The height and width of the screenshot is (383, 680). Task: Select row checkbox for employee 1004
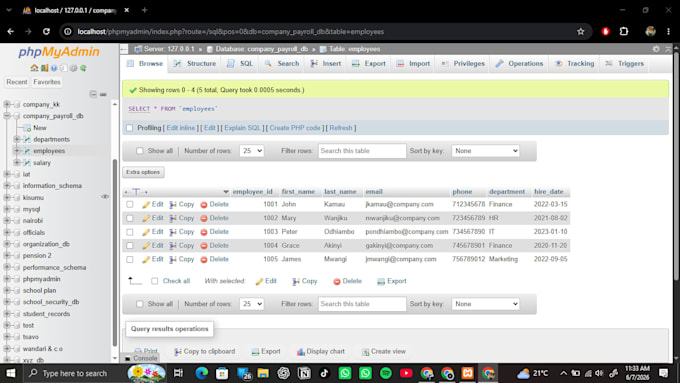click(130, 246)
